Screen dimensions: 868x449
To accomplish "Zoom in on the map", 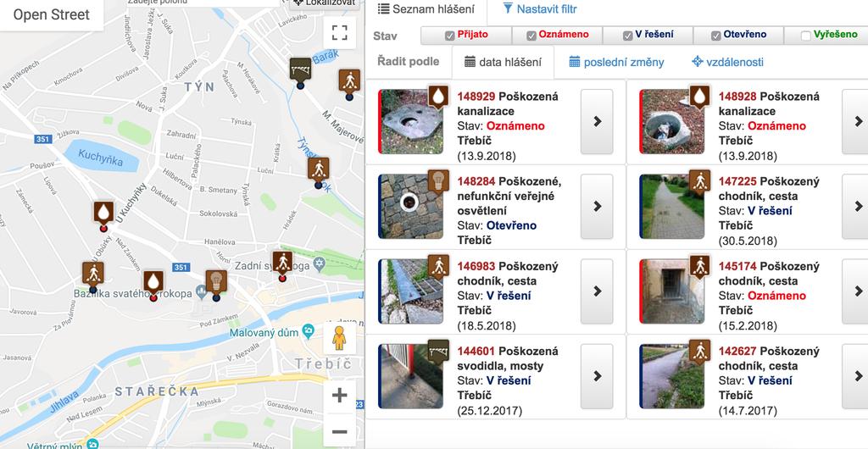I will point(339,396).
